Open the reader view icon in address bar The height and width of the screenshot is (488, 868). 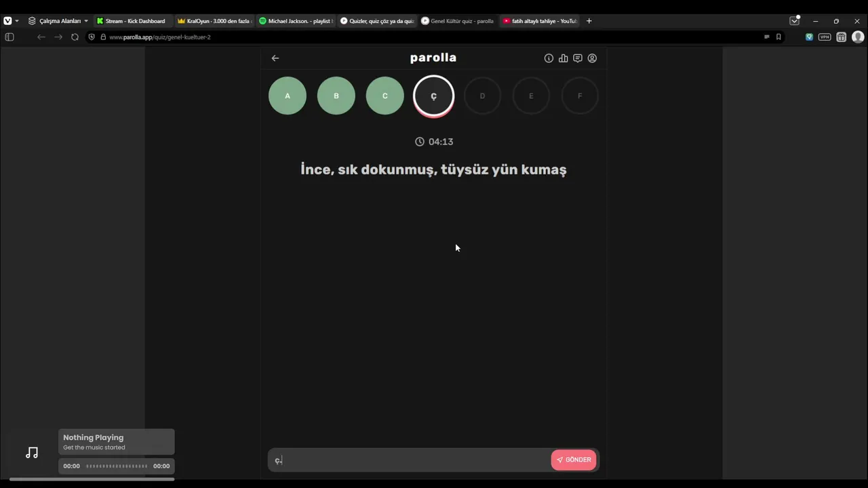767,37
